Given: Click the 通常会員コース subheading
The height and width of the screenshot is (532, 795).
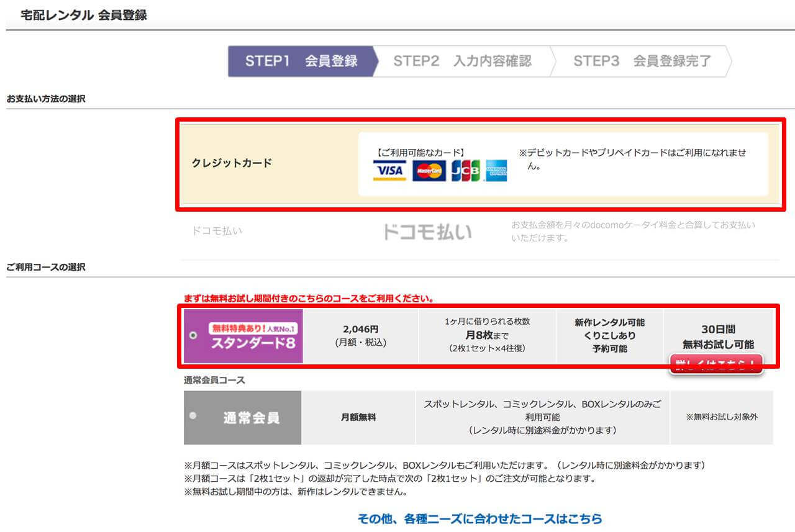Looking at the screenshot, I should click(x=214, y=380).
